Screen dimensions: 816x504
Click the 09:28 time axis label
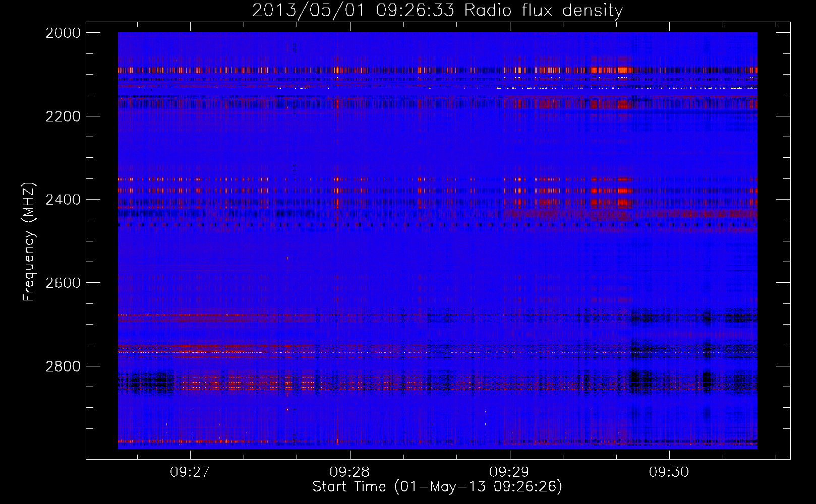click(x=349, y=472)
